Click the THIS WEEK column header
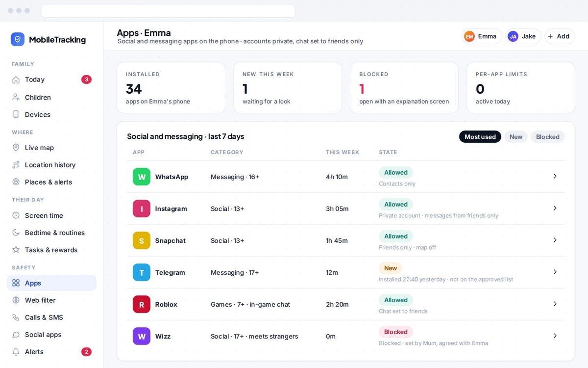 coord(343,152)
